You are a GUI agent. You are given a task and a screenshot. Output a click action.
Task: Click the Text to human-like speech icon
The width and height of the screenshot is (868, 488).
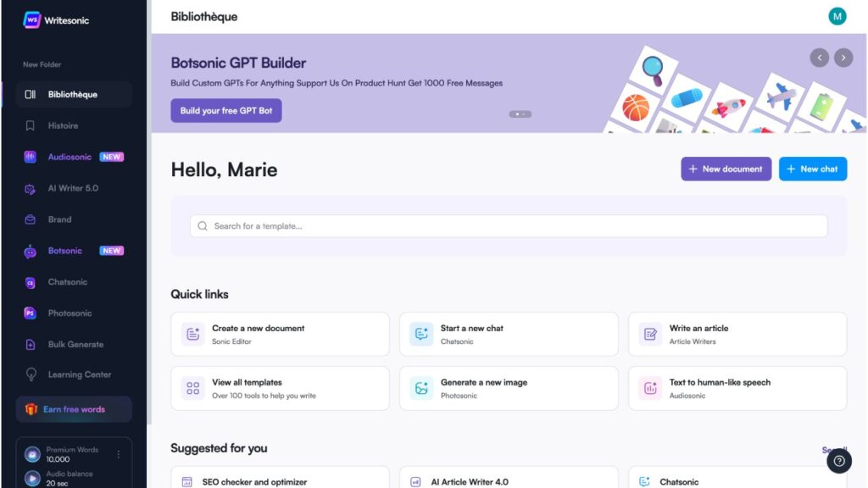pyautogui.click(x=650, y=388)
